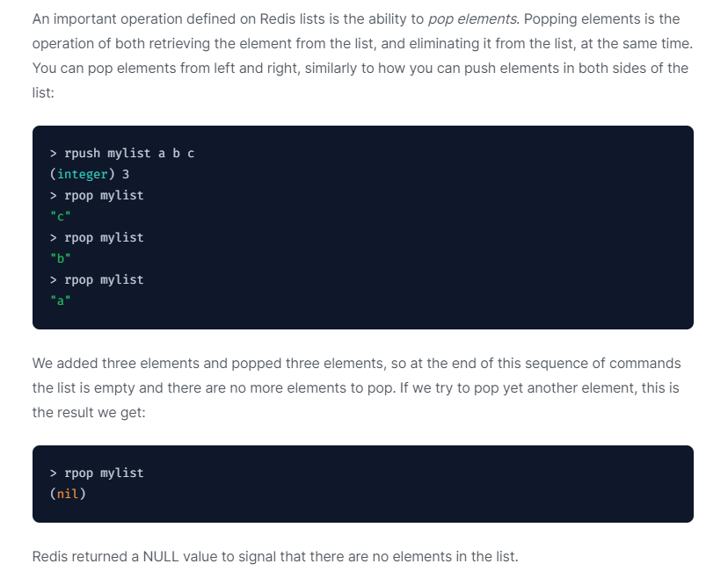Image resolution: width=728 pixels, height=571 pixels.
Task: Click the "(integer) 3" output line
Action: point(90,175)
